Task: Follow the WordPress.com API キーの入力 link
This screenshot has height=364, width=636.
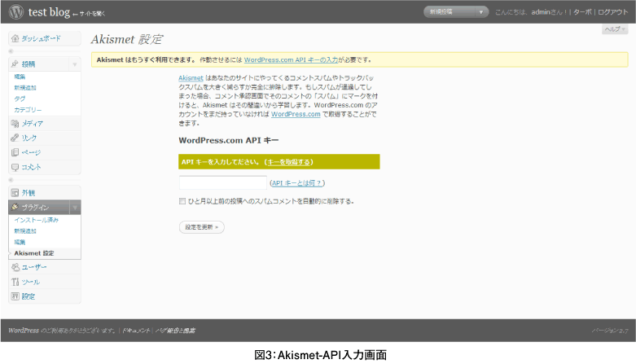Action: pos(291,59)
